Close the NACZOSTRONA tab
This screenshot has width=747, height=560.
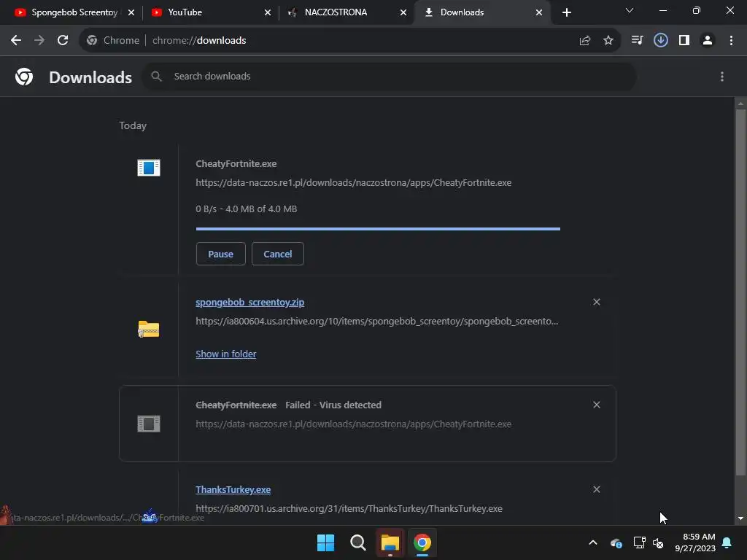tap(403, 12)
